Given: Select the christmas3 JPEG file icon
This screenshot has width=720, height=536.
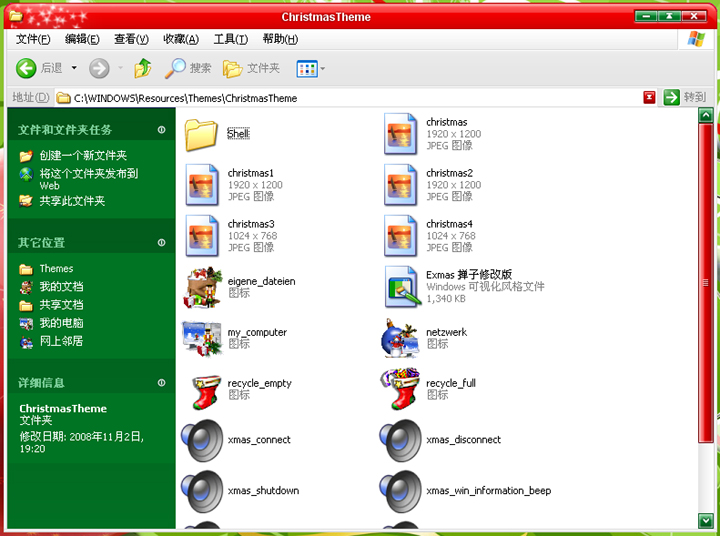Looking at the screenshot, I should click(x=202, y=236).
